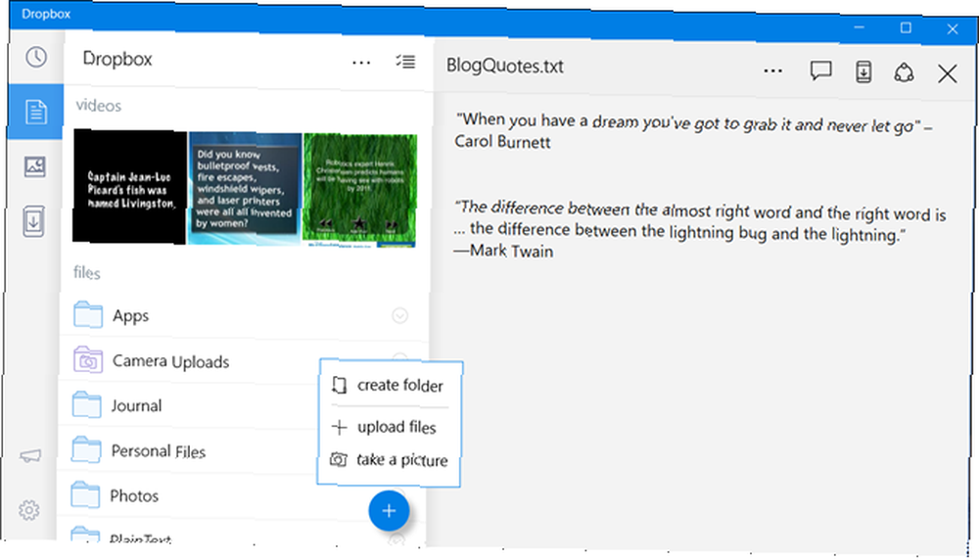Open the Captain Jean-Luc Picard video thumbnail

point(129,186)
